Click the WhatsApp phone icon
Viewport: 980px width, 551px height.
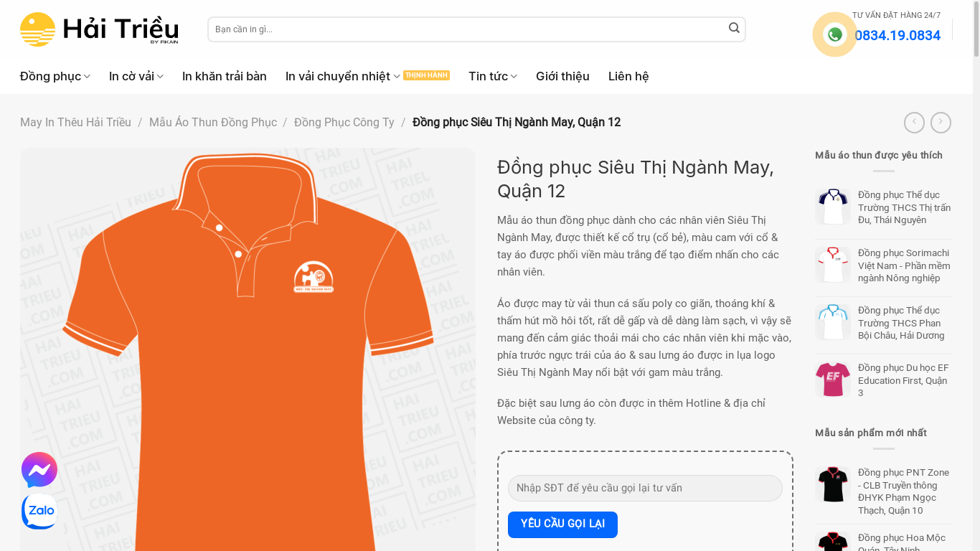pos(834,34)
